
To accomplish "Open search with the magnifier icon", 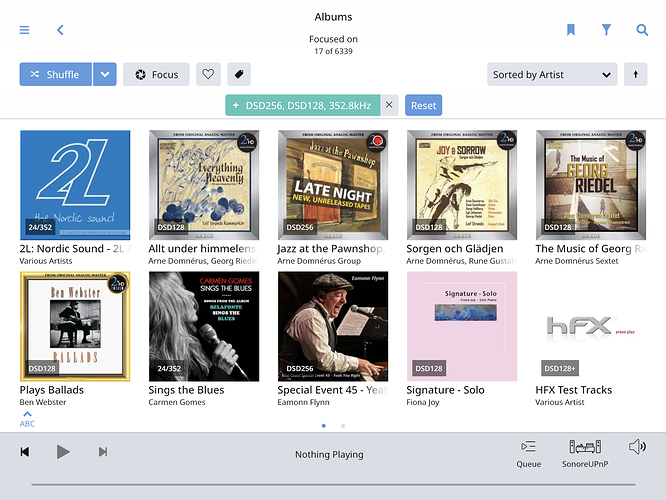I will click(642, 30).
